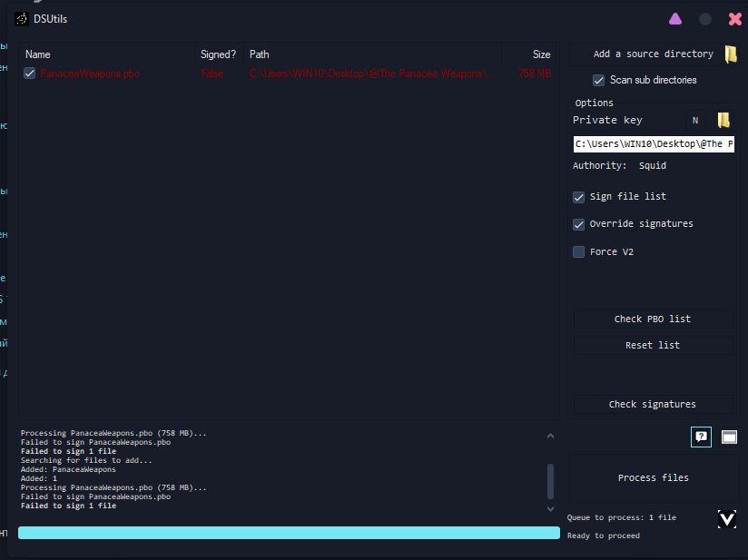Open the private key folder browser icon
This screenshot has width=748, height=560.
point(723,120)
